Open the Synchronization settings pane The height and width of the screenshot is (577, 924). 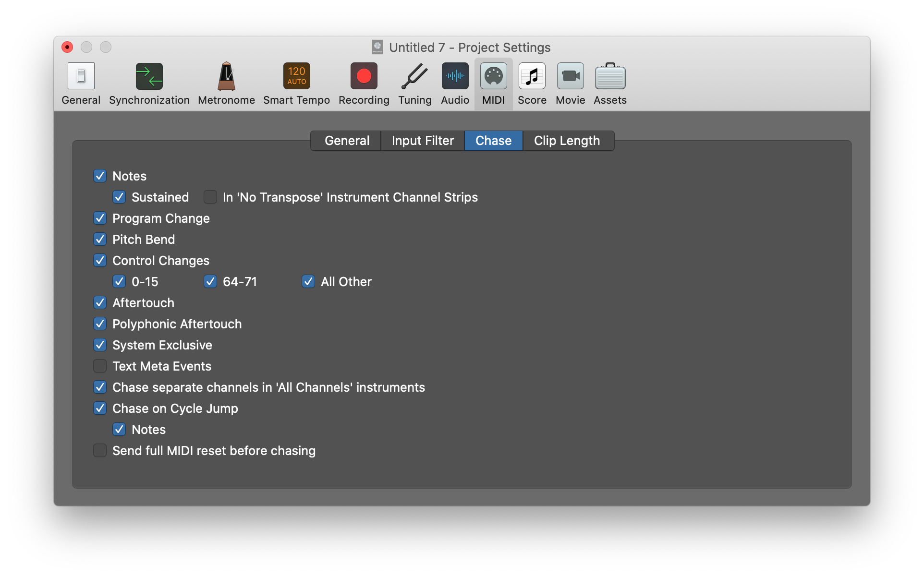click(x=149, y=77)
